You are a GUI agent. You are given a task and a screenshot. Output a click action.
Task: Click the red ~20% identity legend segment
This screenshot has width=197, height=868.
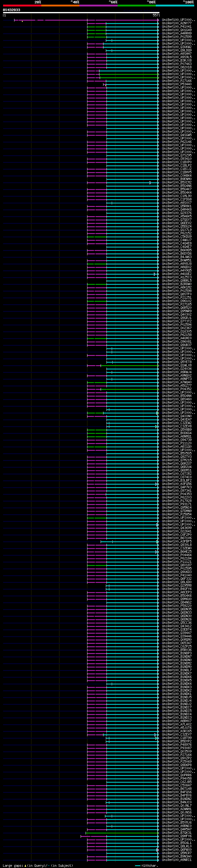point(22,6)
